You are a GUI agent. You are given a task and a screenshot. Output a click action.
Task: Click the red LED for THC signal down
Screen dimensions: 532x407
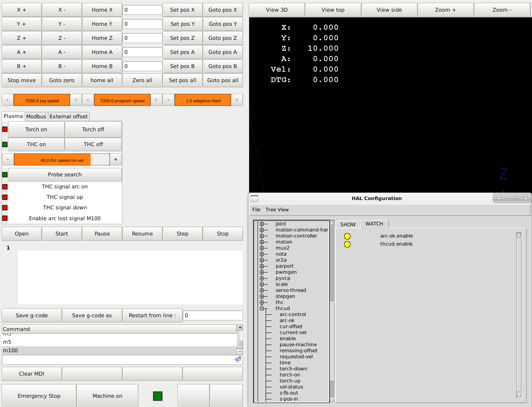pyautogui.click(x=5, y=208)
